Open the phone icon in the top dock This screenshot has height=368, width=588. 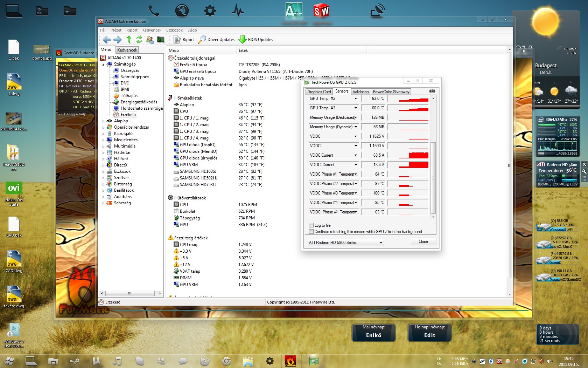[154, 11]
